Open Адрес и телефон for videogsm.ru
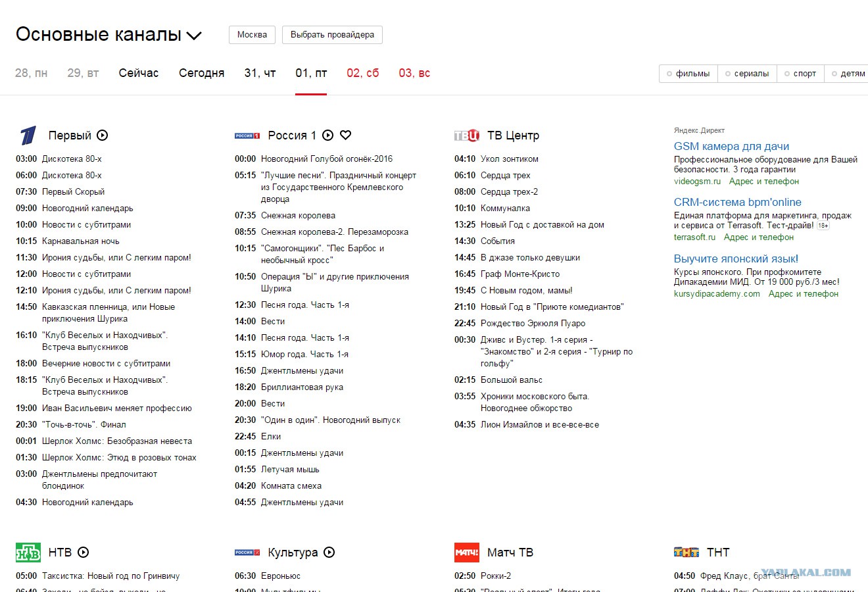Screen dimensions: 868x592 pos(764,182)
